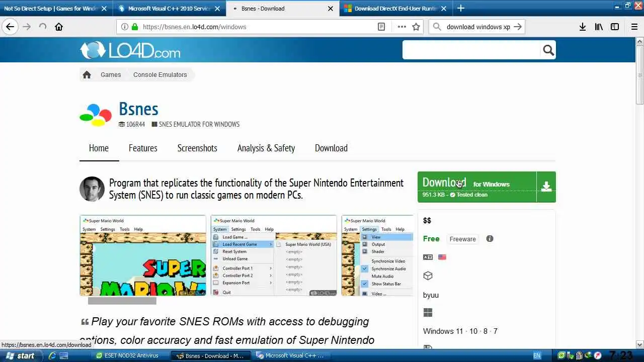Open Internet Explorer from quick launch
644x362 pixels.
[52, 355]
